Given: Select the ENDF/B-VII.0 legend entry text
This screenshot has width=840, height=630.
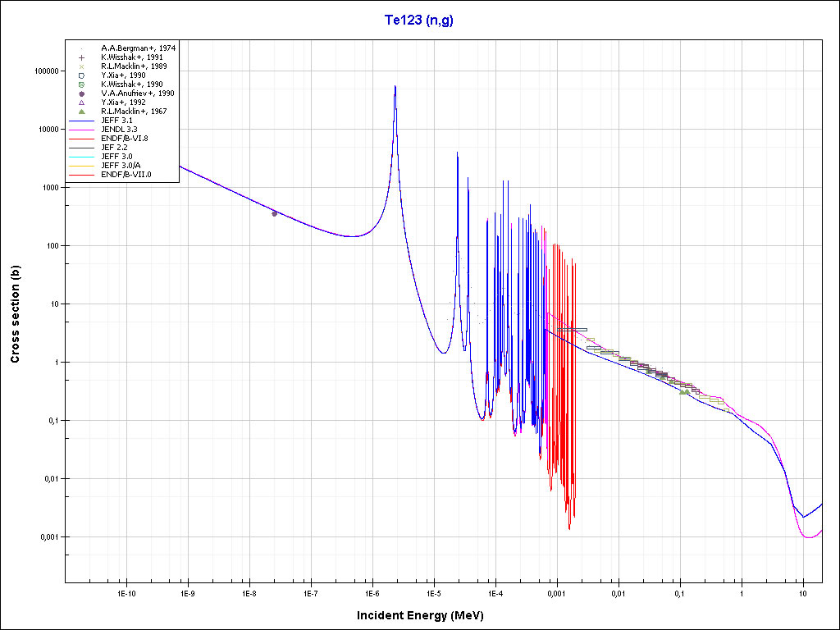Looking at the screenshot, I should click(x=126, y=175).
